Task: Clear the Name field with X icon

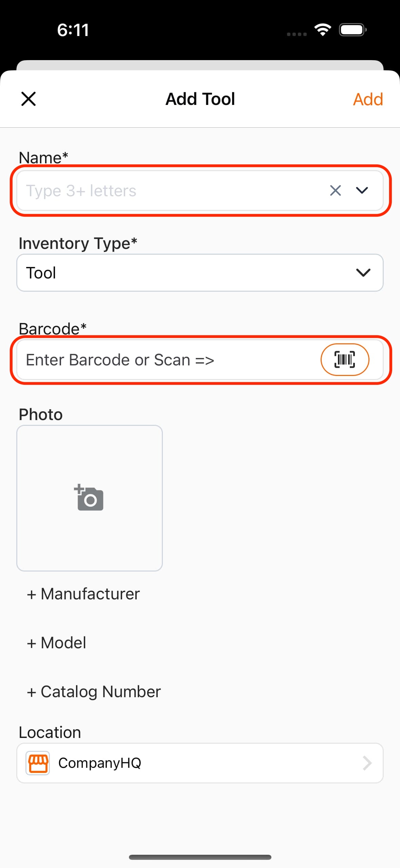Action: 335,191
